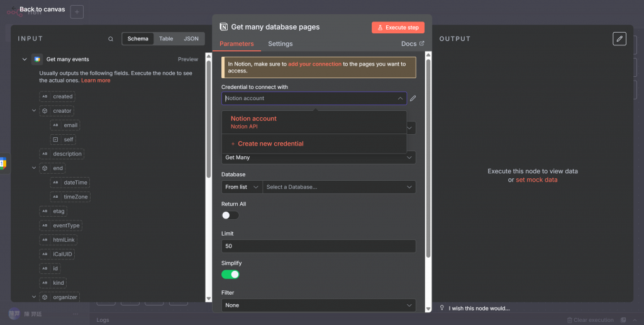Click the external link icon next to Docs
This screenshot has height=325, width=644.
[x=421, y=43]
